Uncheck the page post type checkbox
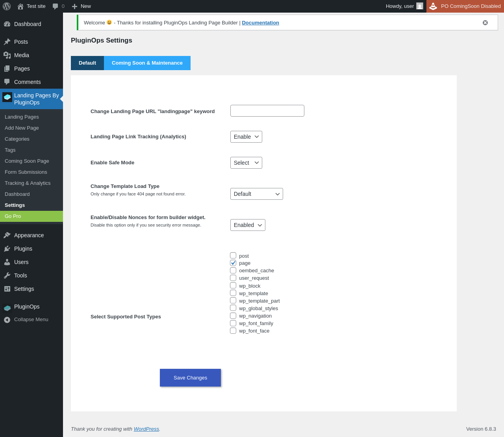 (x=233, y=263)
